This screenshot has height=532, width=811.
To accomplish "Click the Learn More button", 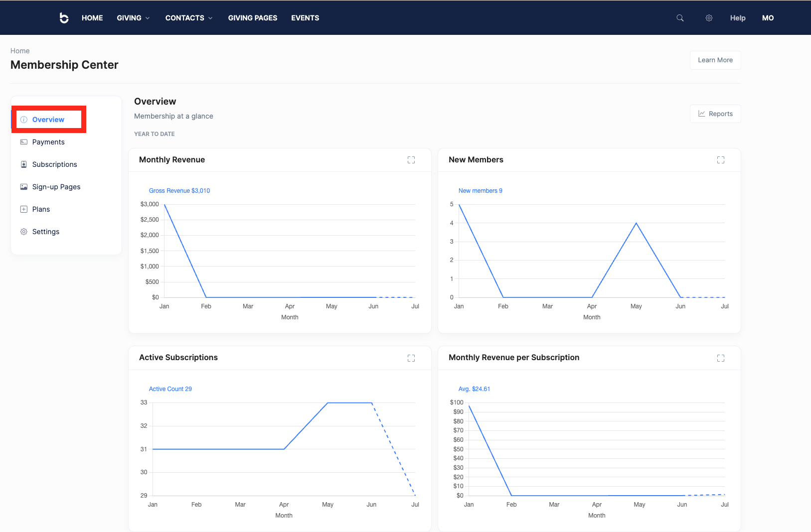I will coord(715,60).
